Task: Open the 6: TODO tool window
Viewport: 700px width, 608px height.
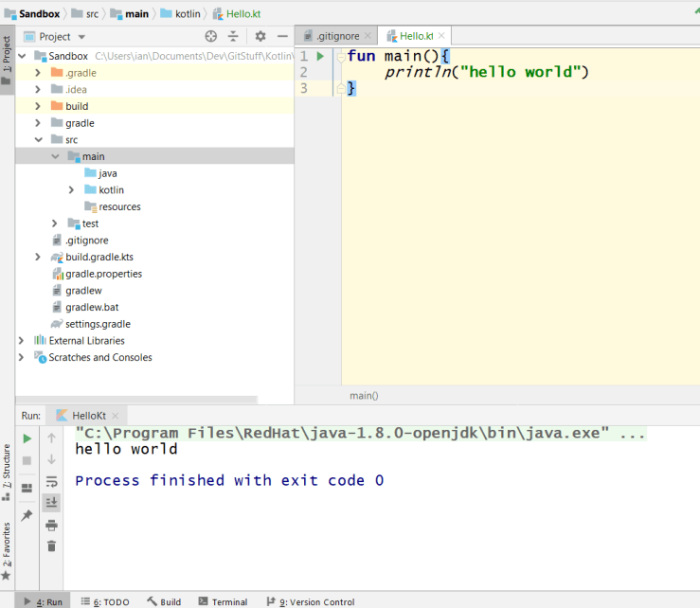Action: 105,601
